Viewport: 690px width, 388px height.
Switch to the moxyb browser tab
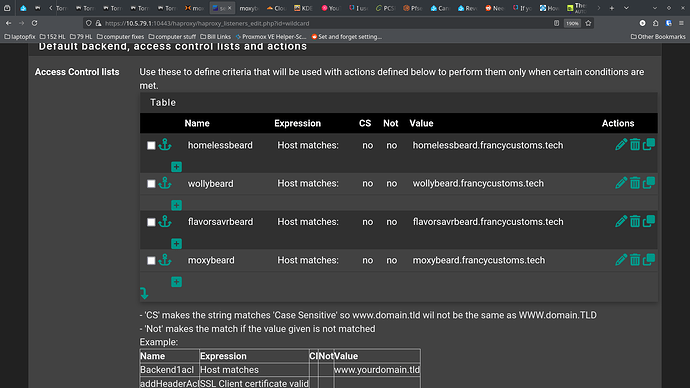tap(249, 8)
